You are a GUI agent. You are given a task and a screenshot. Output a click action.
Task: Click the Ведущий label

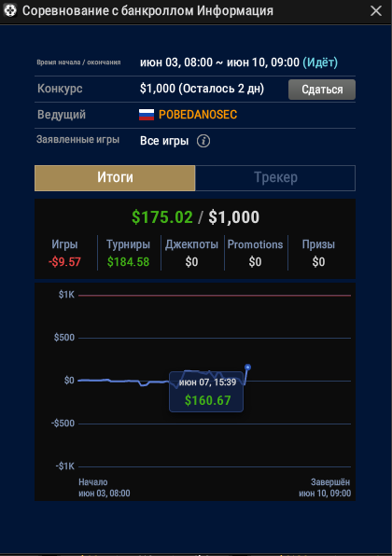[x=62, y=115]
